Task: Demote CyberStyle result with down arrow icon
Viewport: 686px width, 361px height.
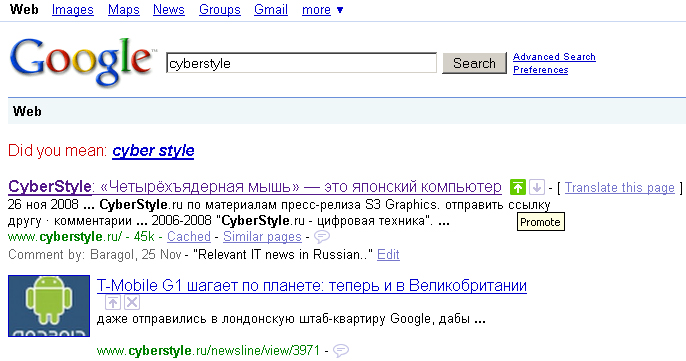Action: coord(537,187)
